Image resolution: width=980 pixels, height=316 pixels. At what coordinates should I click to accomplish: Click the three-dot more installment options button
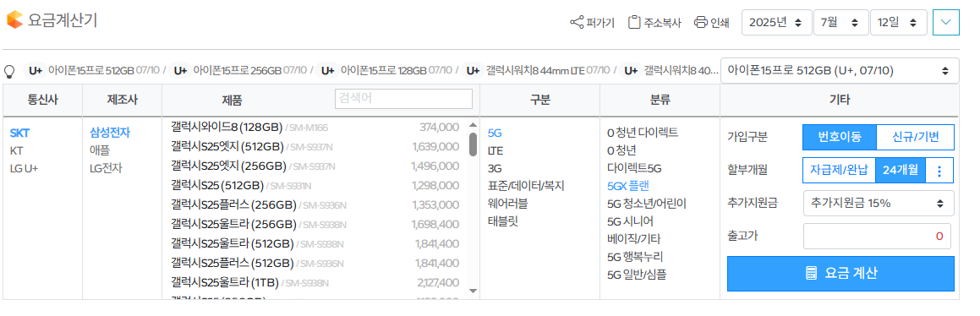click(939, 170)
